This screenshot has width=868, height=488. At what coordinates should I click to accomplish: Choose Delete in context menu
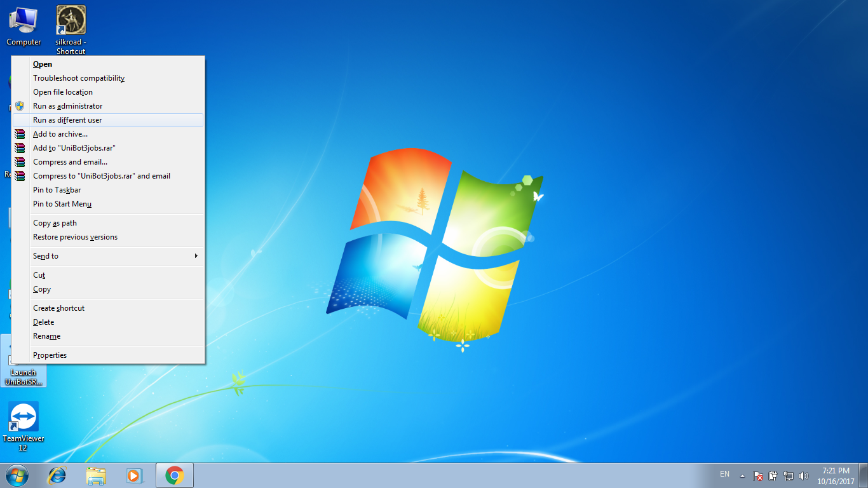pyautogui.click(x=108, y=322)
